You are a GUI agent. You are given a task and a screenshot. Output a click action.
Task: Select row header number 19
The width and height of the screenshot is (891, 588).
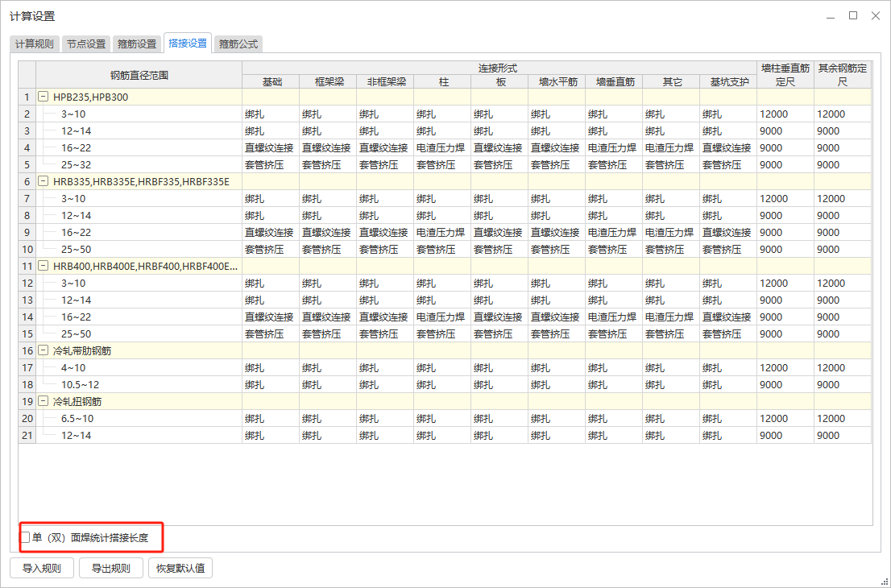coord(27,402)
